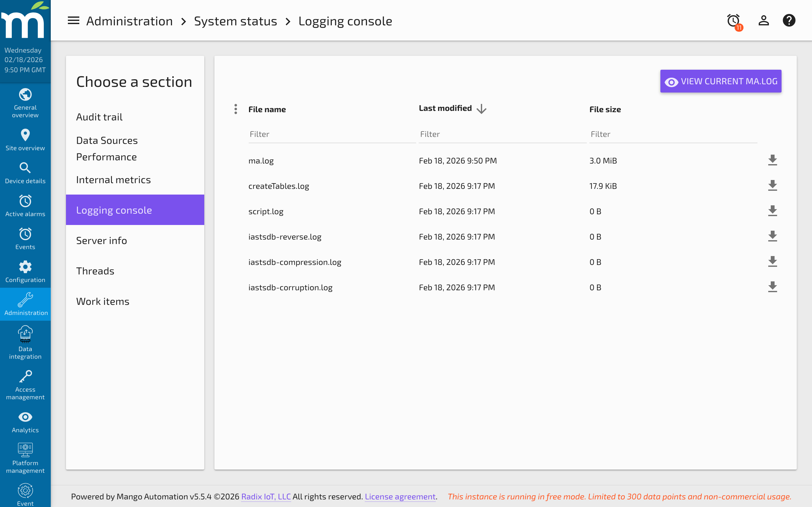Open the License agreement link

pyautogui.click(x=400, y=497)
